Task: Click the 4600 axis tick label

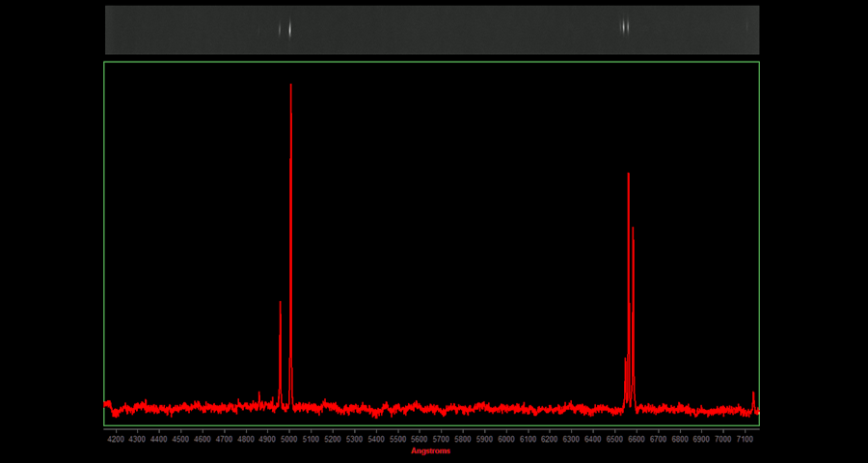Action: click(x=203, y=439)
